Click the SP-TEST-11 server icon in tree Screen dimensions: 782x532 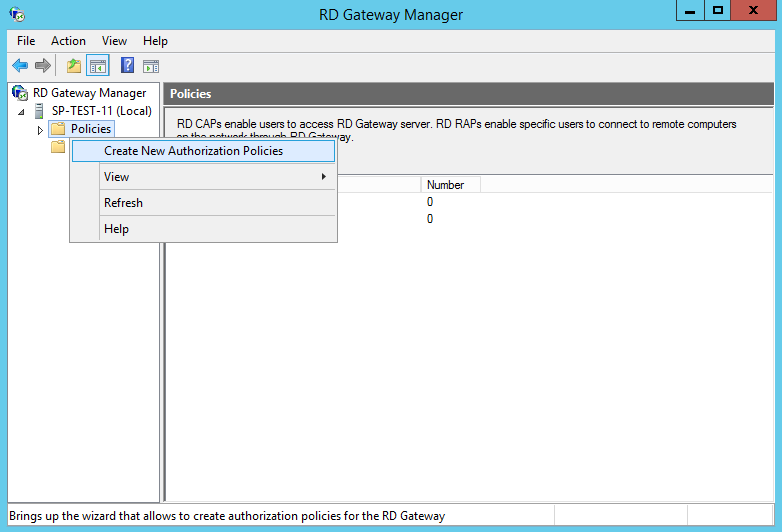click(40, 111)
